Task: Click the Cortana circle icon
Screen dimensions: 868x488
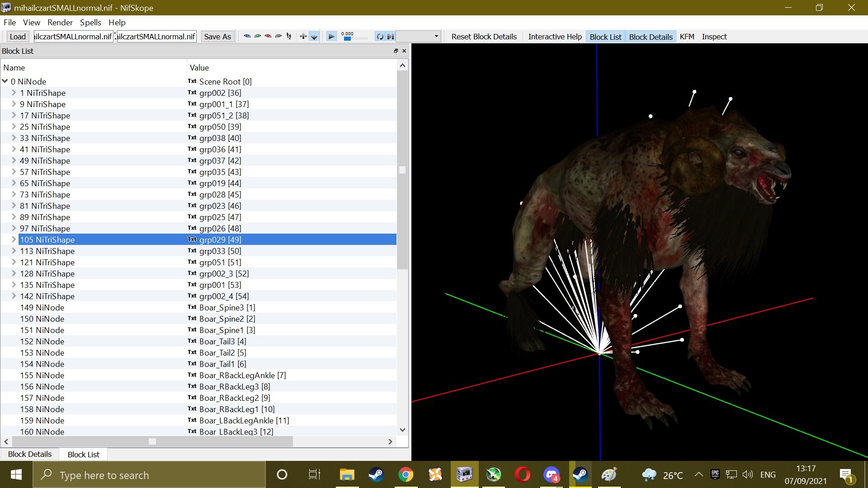Action: (282, 474)
